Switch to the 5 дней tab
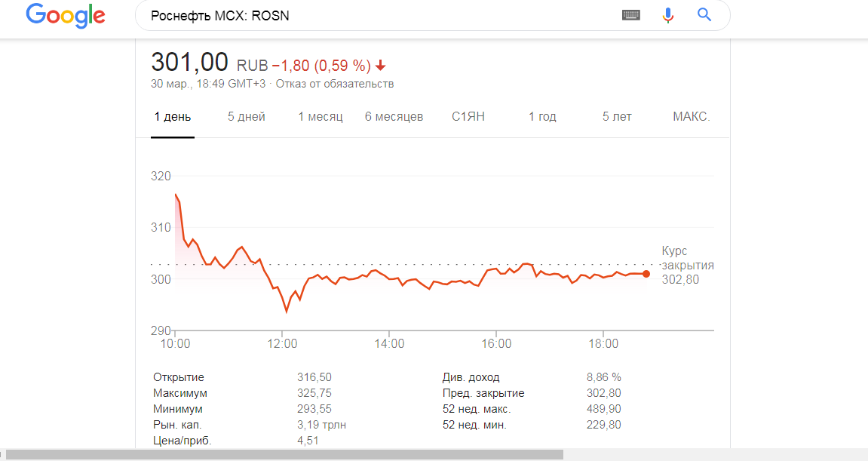868x461 pixels. click(247, 117)
